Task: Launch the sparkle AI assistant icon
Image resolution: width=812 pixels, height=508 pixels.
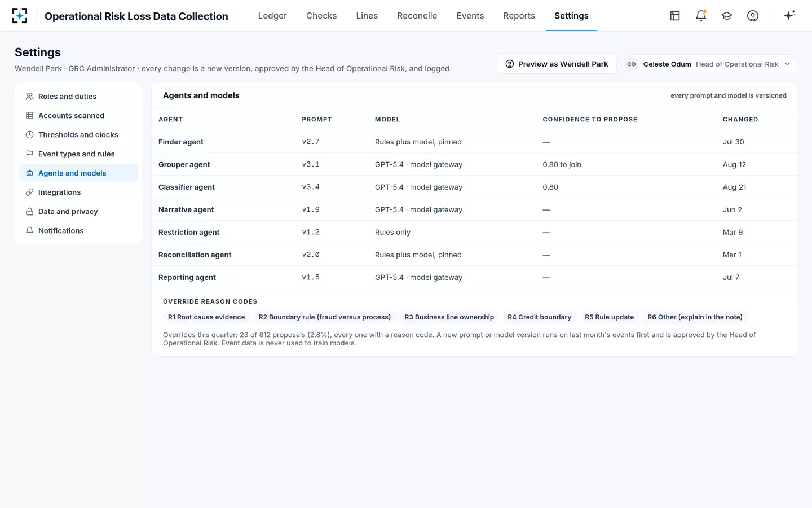Action: click(789, 15)
